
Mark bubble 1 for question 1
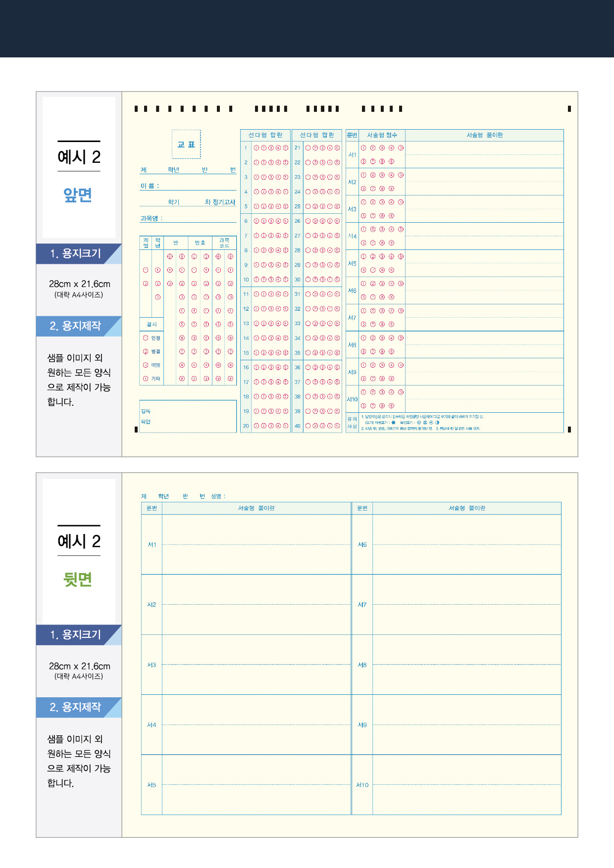[x=256, y=147]
